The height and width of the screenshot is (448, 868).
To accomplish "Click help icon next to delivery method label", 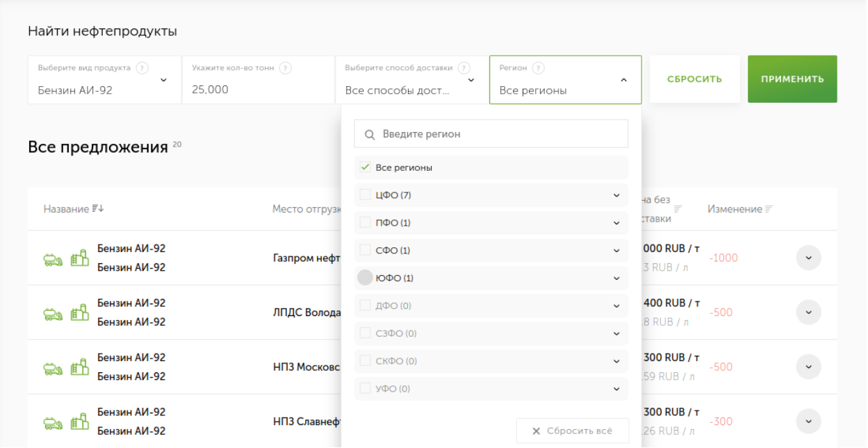I will (x=464, y=68).
